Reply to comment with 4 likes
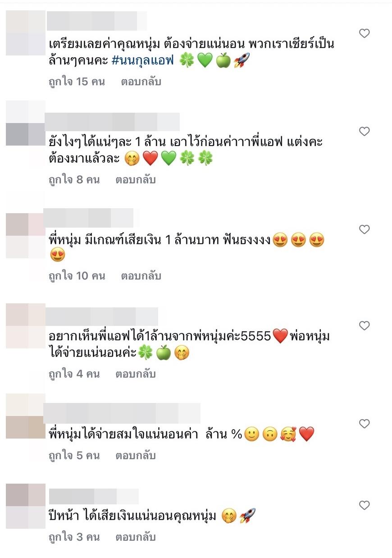This screenshot has height=558, width=392. pyautogui.click(x=136, y=374)
